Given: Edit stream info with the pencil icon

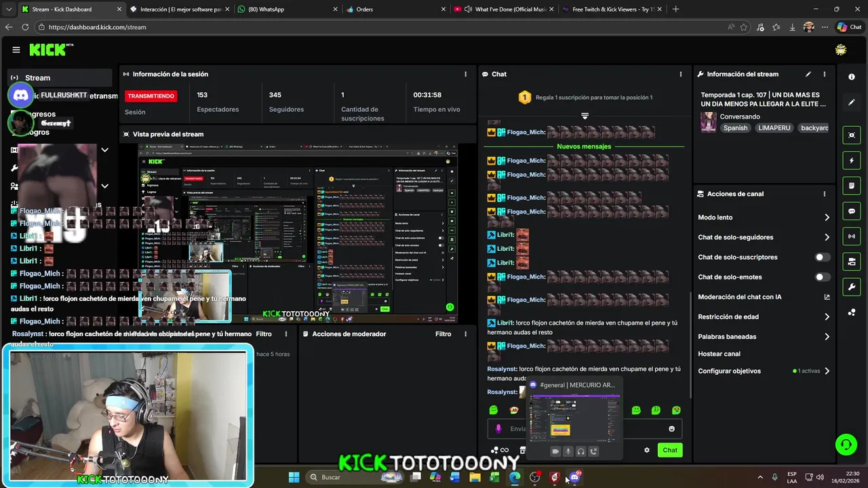Looking at the screenshot, I should coord(808,74).
